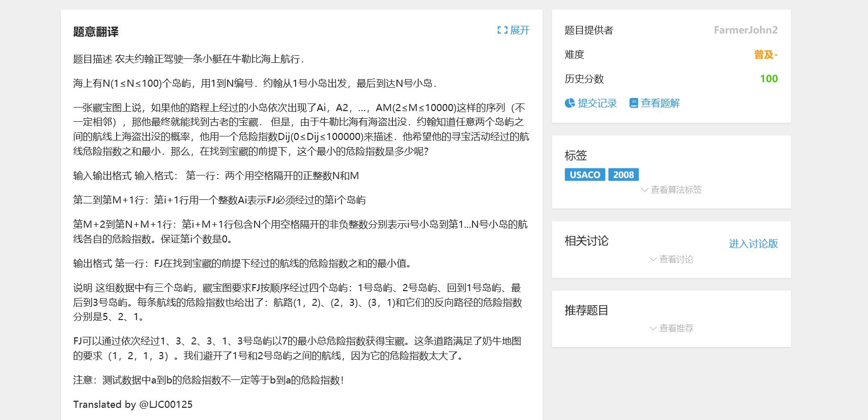
Task: Click the text 'Translated by @LJC00125'
Action: (x=133, y=405)
